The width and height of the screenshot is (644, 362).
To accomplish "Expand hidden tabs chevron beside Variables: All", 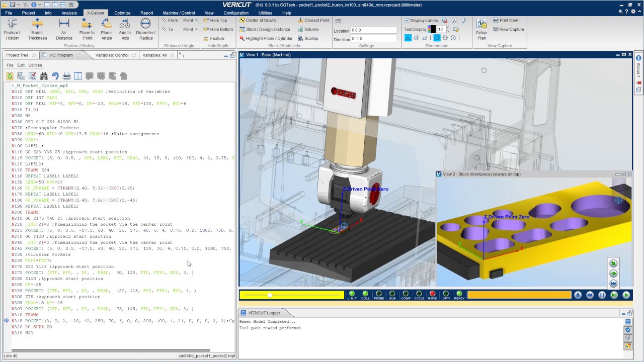I will click(181, 54).
